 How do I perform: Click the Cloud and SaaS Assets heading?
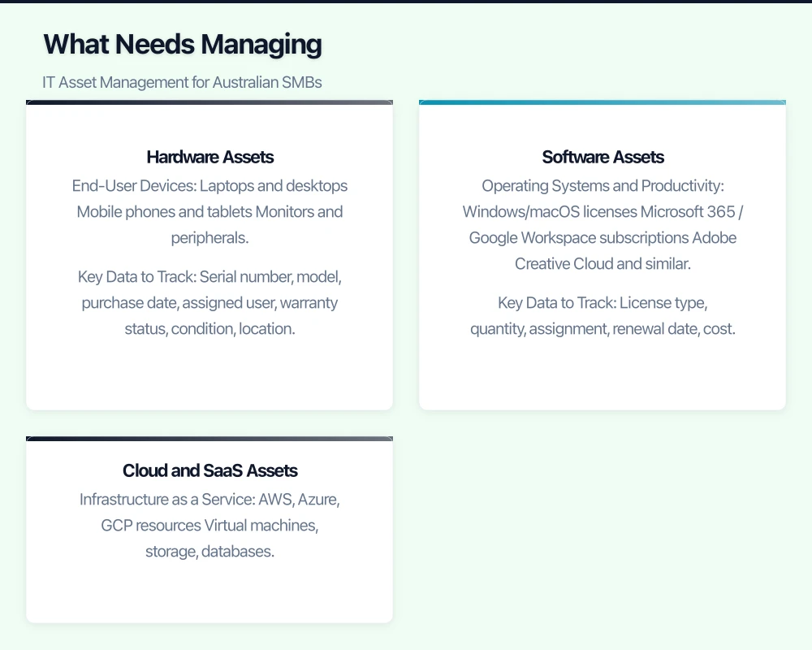pos(209,470)
